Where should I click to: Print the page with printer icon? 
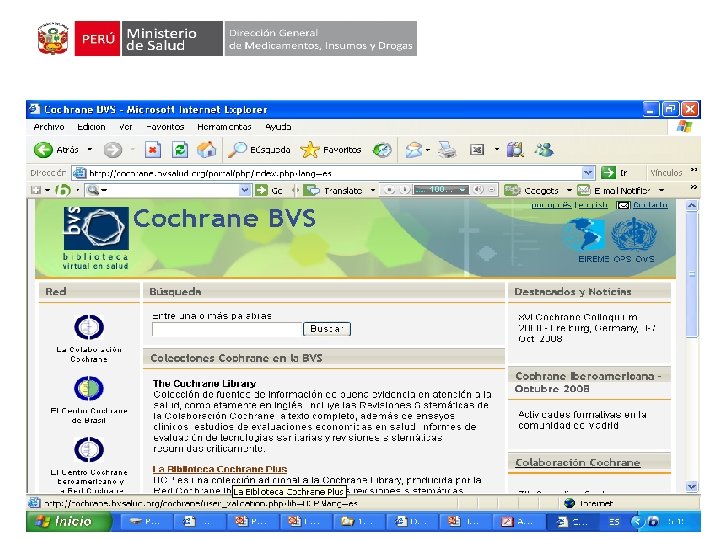[446, 150]
